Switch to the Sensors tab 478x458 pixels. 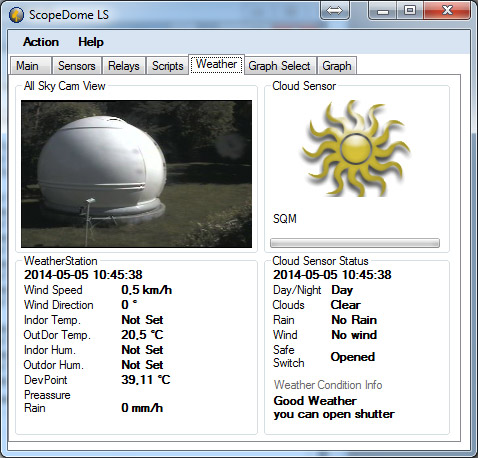point(77,66)
